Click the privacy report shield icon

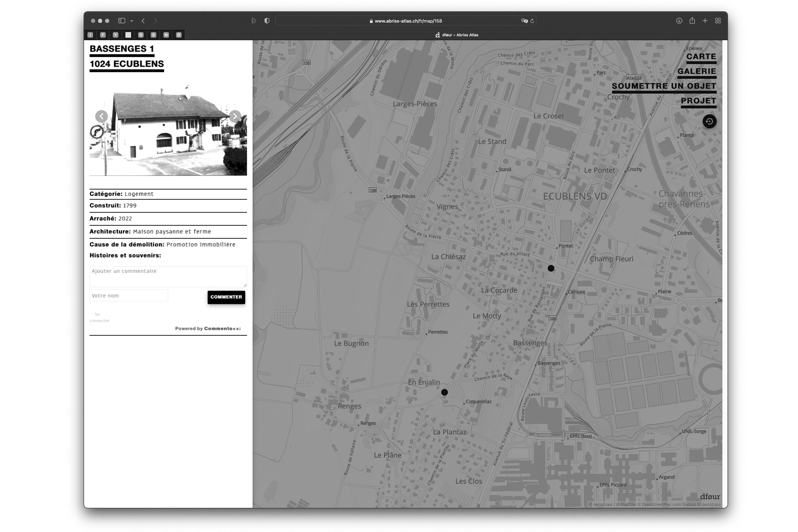coord(267,21)
